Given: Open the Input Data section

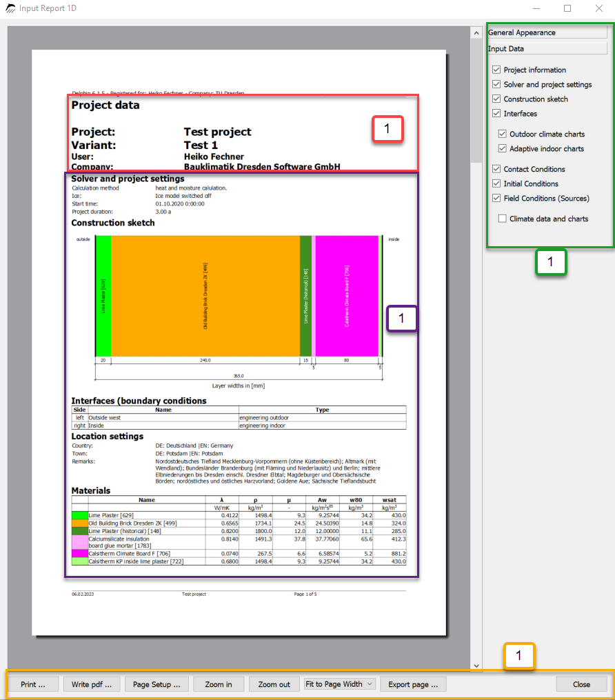Looking at the screenshot, I should pos(547,49).
